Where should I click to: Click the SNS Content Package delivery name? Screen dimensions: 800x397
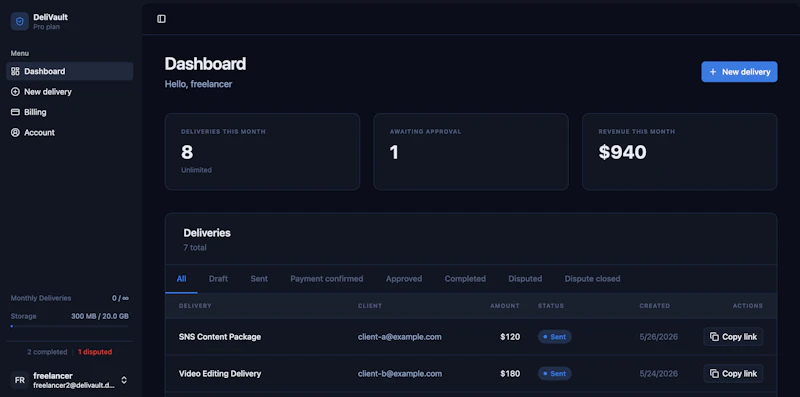click(x=220, y=337)
